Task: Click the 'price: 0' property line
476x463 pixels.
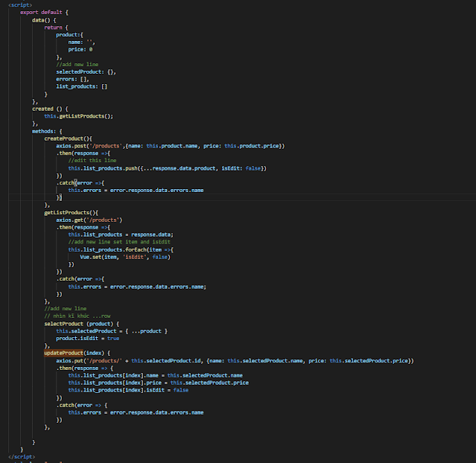Action: point(80,49)
